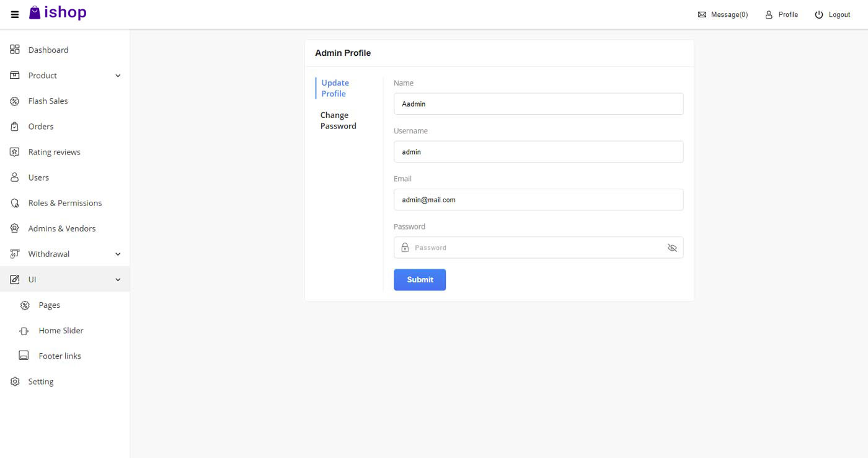Image resolution: width=868 pixels, height=458 pixels.
Task: Open Rating reviews via its sidebar icon
Action: click(x=15, y=151)
